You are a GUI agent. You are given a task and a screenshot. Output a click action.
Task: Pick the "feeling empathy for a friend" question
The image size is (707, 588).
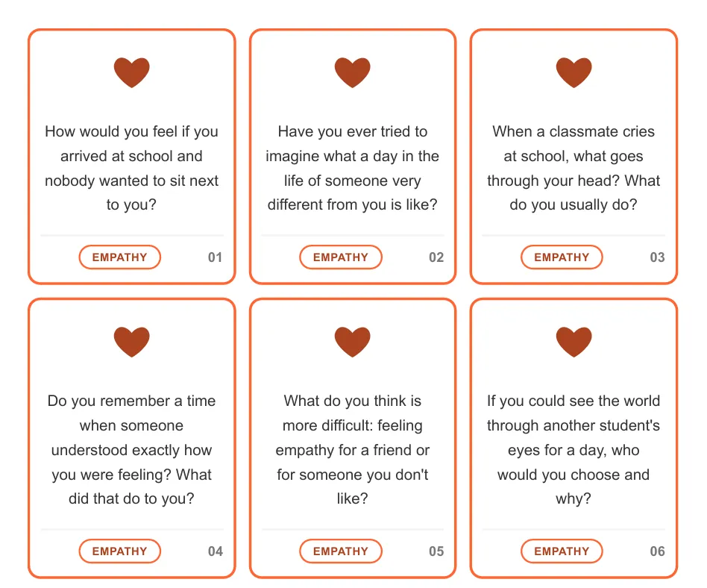pos(353,450)
